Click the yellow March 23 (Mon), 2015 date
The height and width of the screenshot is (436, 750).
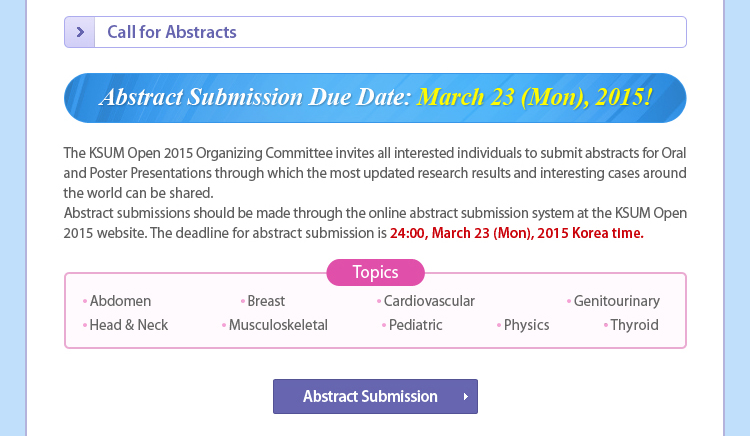click(x=535, y=97)
